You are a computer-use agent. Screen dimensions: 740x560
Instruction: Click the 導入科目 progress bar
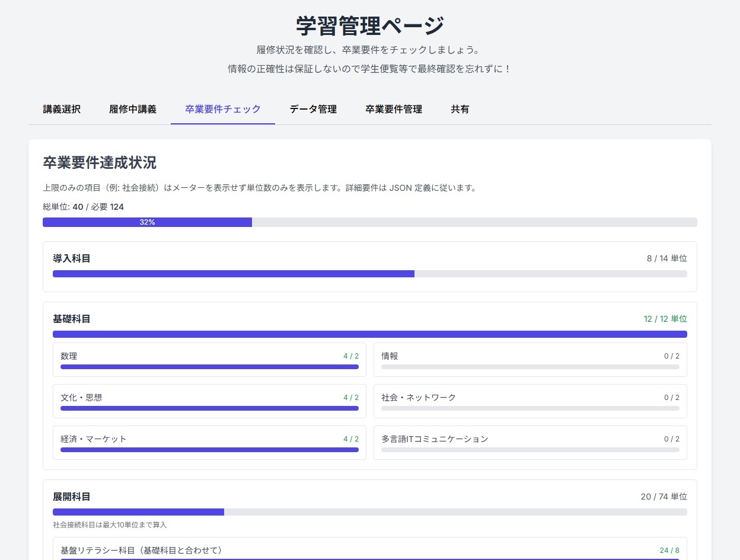tap(369, 274)
